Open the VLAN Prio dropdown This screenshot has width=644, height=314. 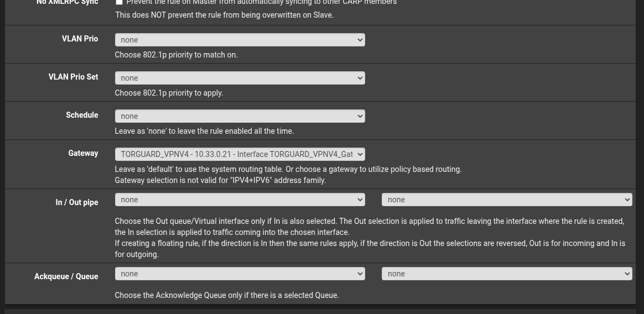coord(240,40)
